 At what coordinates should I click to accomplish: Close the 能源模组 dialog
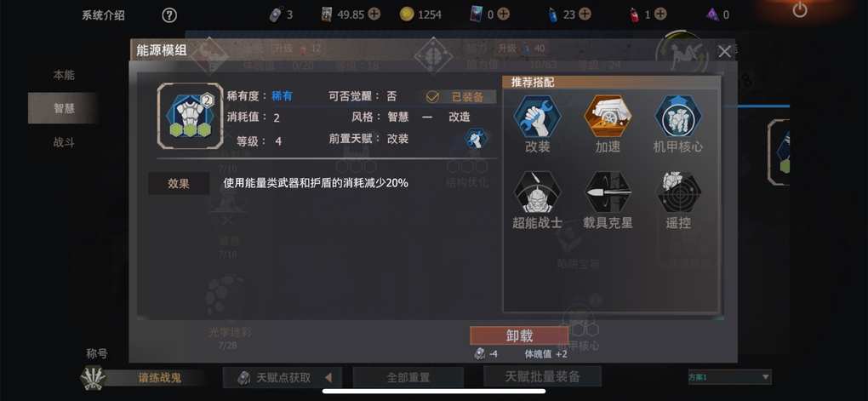coord(724,52)
